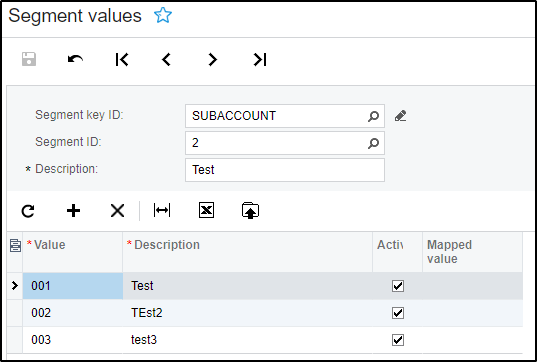Viewport: 537px width, 362px height.
Task: Click the Active column header
Action: pos(397,252)
